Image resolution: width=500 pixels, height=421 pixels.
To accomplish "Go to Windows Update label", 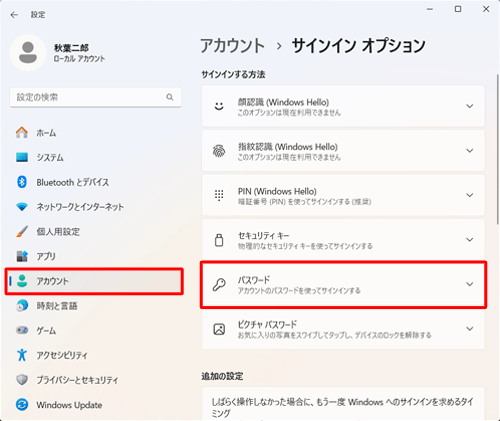I will point(69,405).
